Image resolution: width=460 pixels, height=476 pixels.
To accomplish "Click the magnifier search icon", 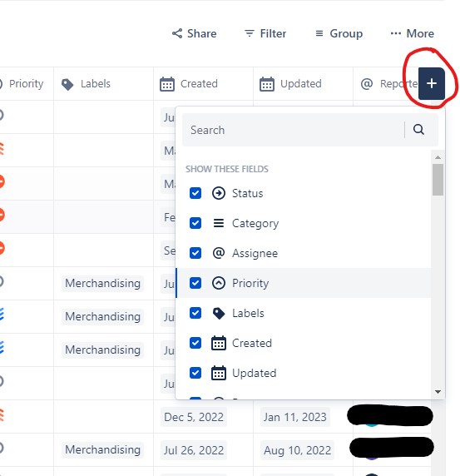I will pyautogui.click(x=418, y=130).
